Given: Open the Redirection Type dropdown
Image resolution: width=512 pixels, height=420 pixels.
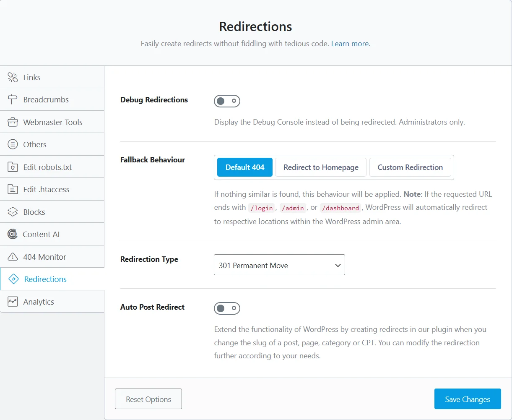Looking at the screenshot, I should click(279, 265).
